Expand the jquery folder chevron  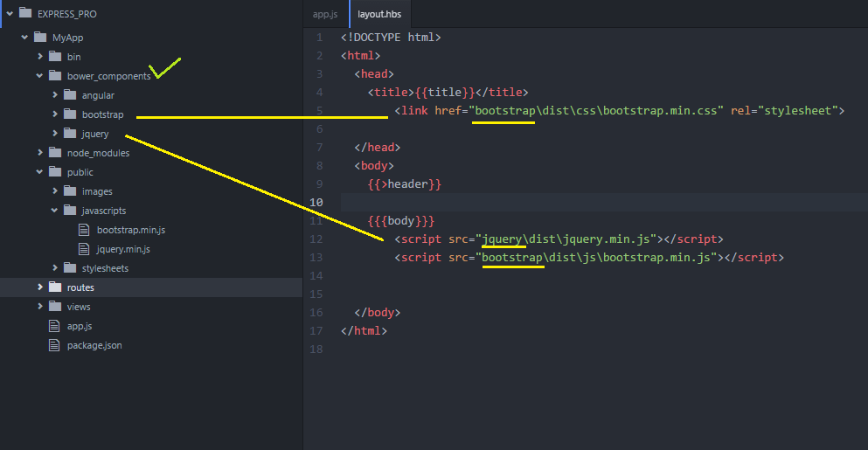[x=55, y=134]
